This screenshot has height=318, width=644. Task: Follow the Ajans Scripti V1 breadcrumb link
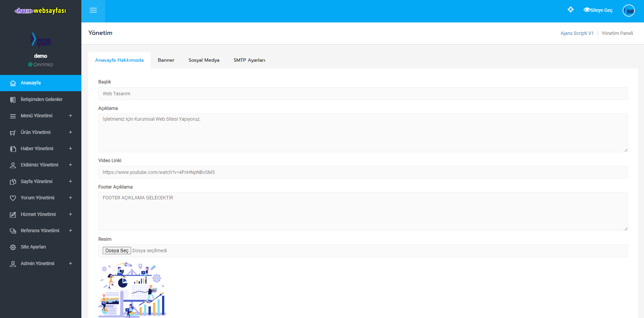pyautogui.click(x=577, y=33)
